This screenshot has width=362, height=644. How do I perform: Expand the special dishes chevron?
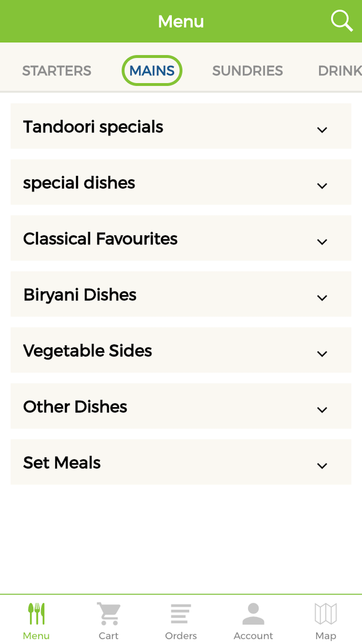(x=322, y=185)
